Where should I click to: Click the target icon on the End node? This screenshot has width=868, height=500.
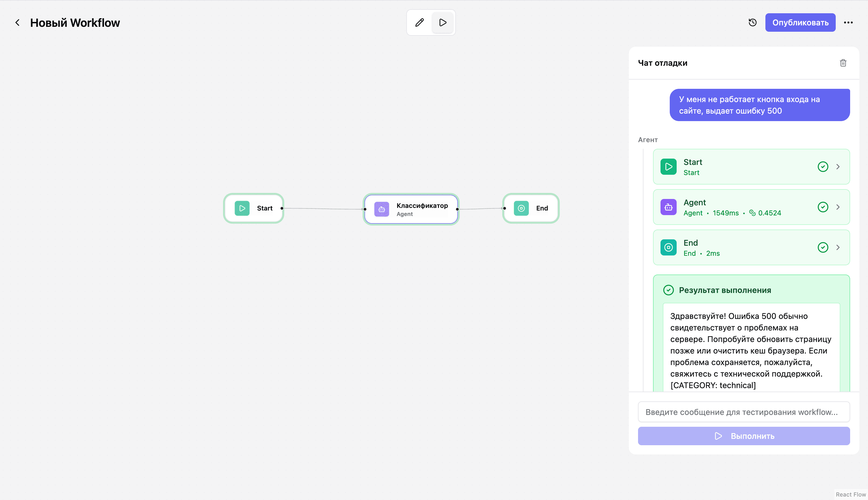click(x=521, y=208)
